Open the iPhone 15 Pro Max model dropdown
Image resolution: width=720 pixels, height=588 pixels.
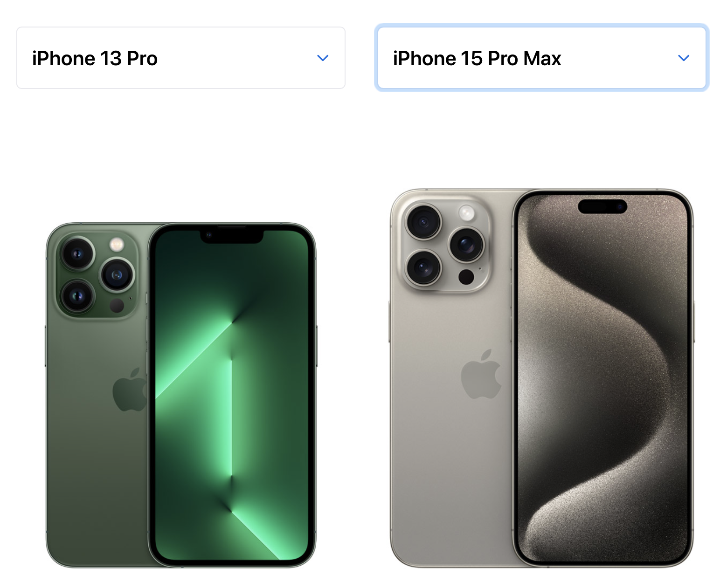[542, 58]
